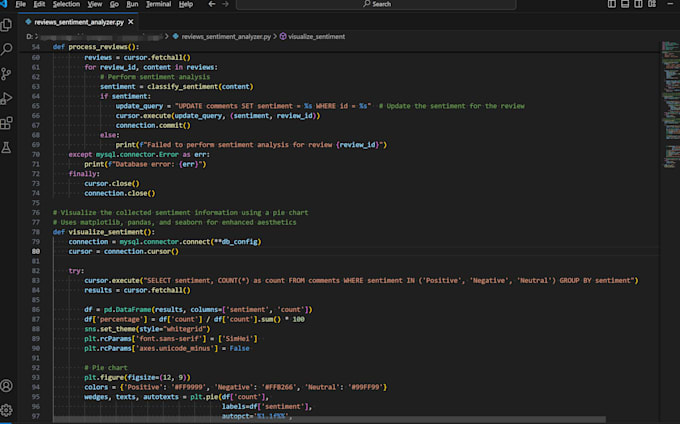Open the Terminal menu

point(158,4)
